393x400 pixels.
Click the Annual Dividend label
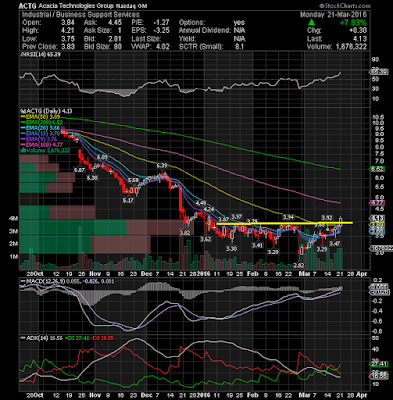205,31
